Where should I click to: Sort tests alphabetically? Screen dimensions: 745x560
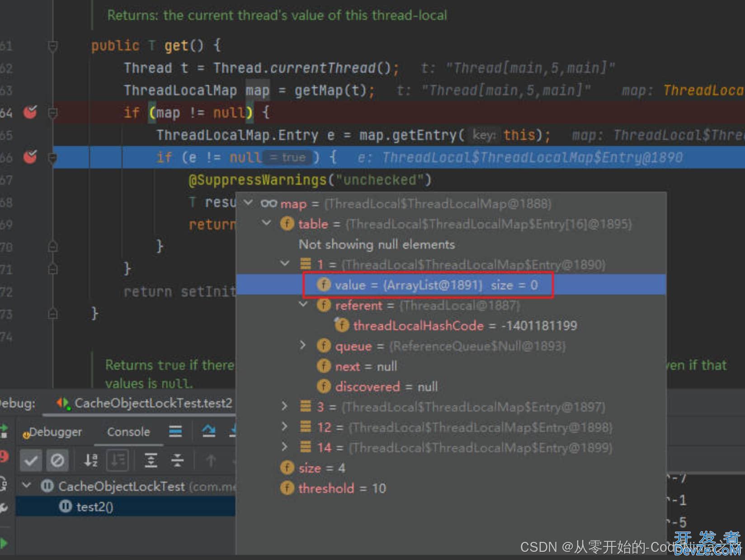pyautogui.click(x=91, y=461)
